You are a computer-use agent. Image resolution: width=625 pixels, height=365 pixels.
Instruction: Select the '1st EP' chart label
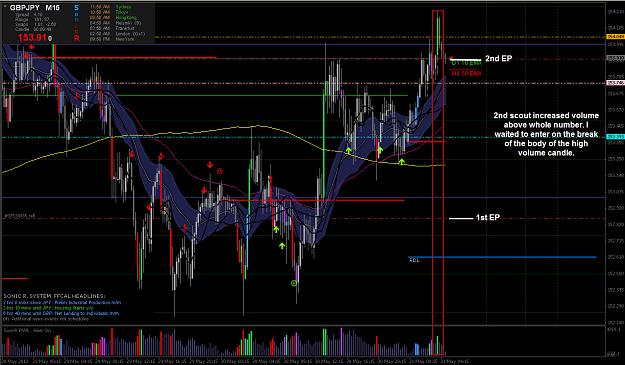pos(487,218)
